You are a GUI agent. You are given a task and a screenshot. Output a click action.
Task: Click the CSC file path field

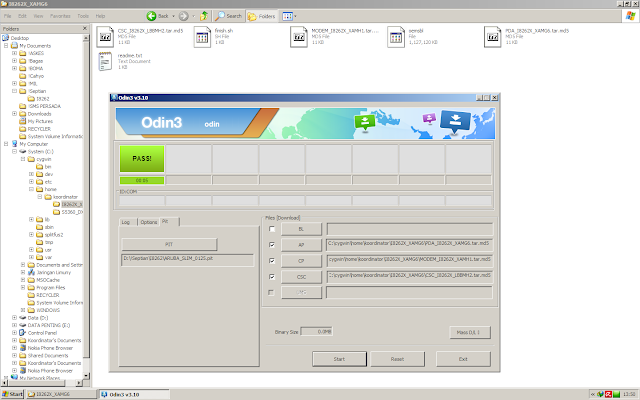point(409,277)
